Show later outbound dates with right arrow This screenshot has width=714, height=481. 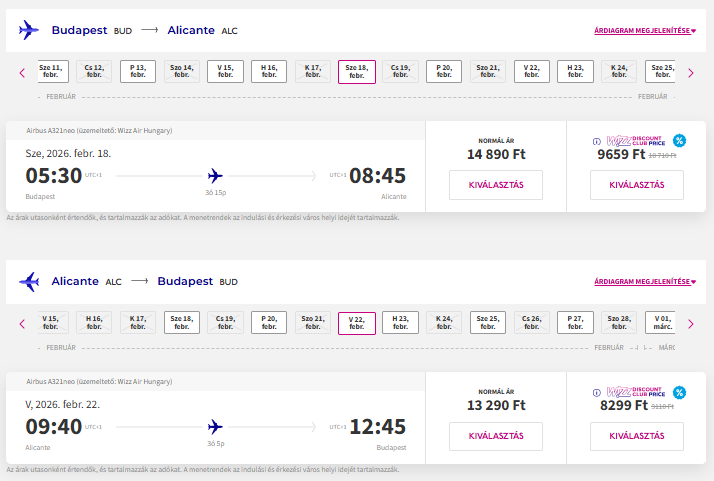click(x=690, y=72)
